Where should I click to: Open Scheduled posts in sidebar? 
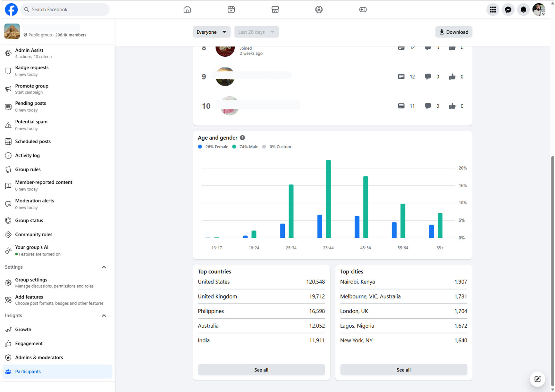point(33,142)
